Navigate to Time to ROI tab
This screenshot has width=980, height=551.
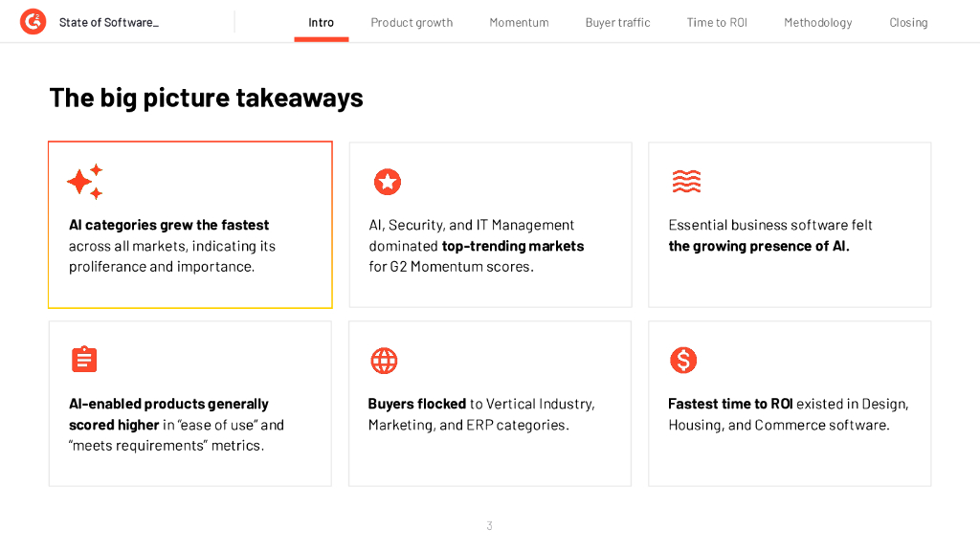click(x=717, y=23)
